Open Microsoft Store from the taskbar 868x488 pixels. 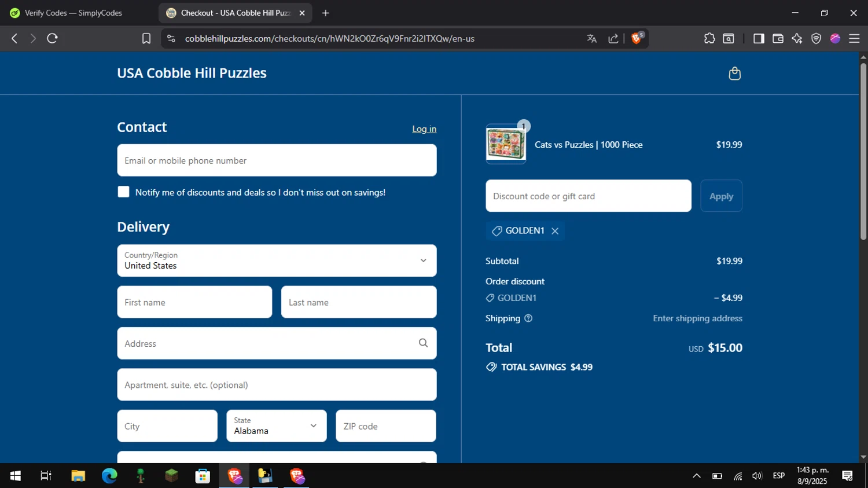pyautogui.click(x=203, y=476)
